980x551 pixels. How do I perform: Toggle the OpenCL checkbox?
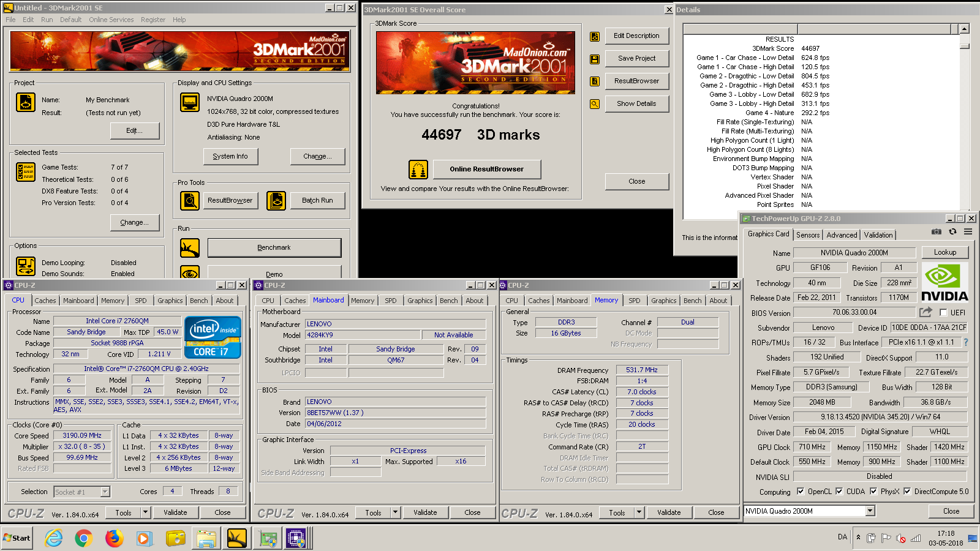coord(800,492)
